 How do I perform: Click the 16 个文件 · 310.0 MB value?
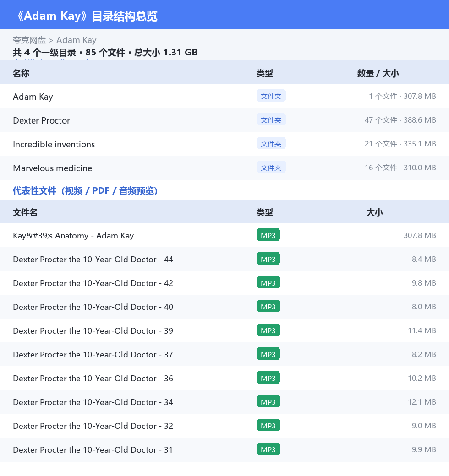pyautogui.click(x=400, y=168)
